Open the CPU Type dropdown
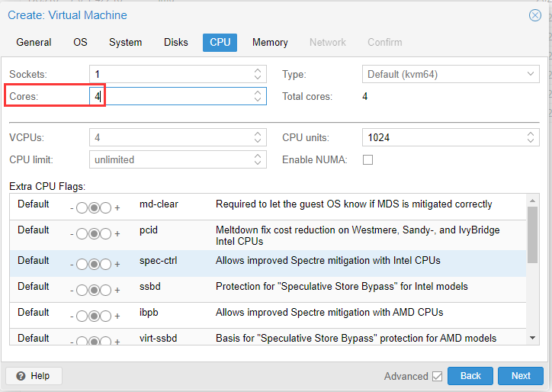Screen dimensions: 552x392 pyautogui.click(x=531, y=74)
